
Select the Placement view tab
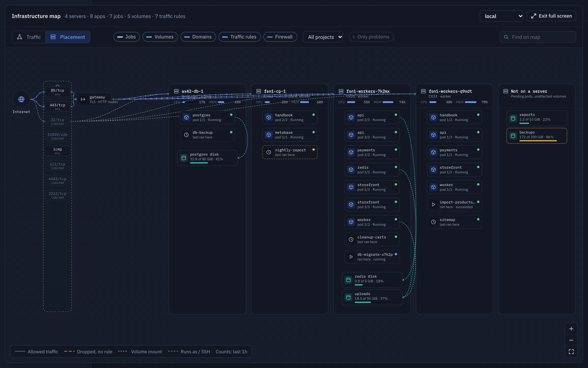pos(68,37)
